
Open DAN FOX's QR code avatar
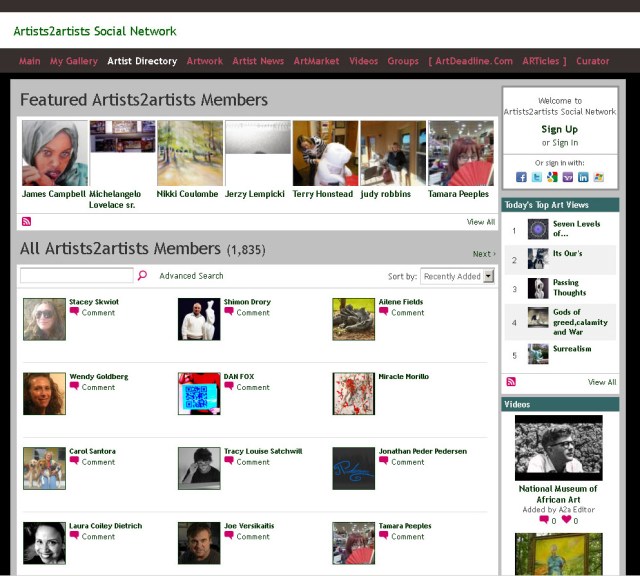[199, 394]
